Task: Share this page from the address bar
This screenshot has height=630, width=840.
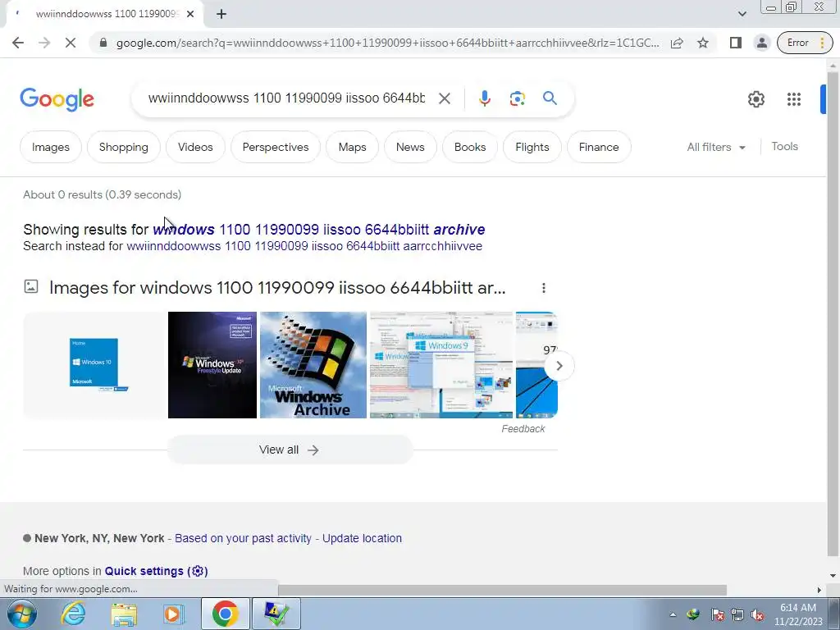Action: tap(677, 43)
